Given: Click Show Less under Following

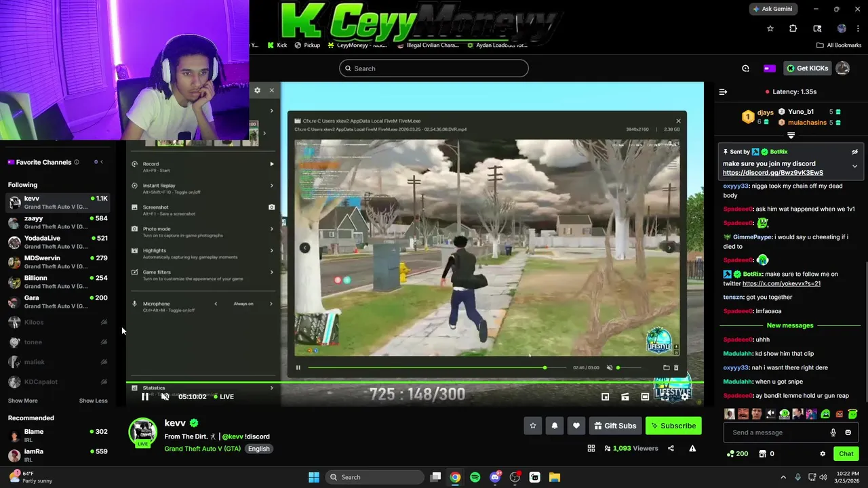Looking at the screenshot, I should [x=93, y=401].
